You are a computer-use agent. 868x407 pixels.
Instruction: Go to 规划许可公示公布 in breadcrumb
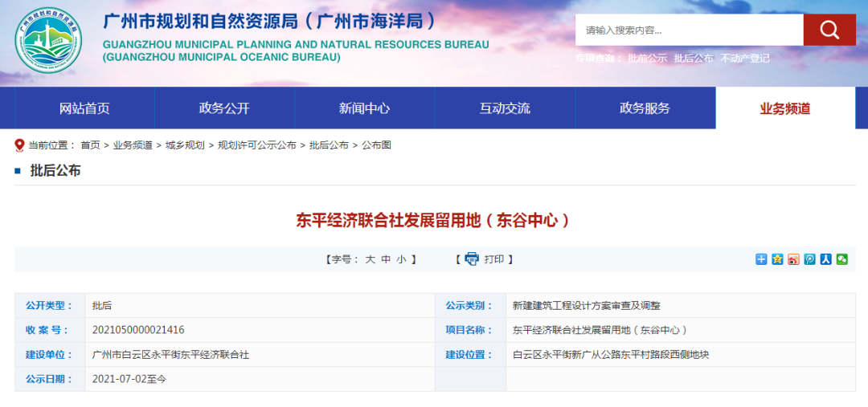pos(257,145)
